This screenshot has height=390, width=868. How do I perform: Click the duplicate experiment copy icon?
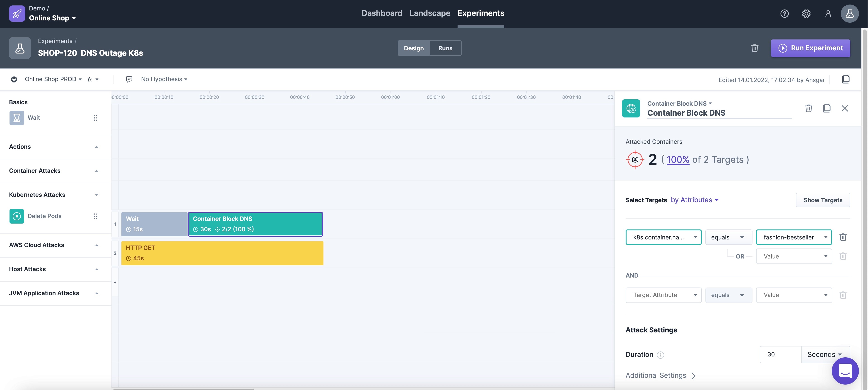tap(845, 79)
